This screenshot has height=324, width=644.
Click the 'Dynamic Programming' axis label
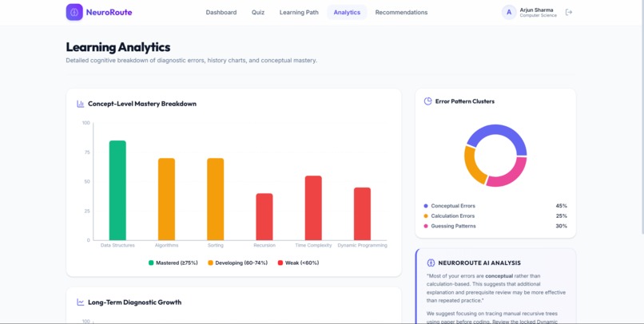[362, 245]
